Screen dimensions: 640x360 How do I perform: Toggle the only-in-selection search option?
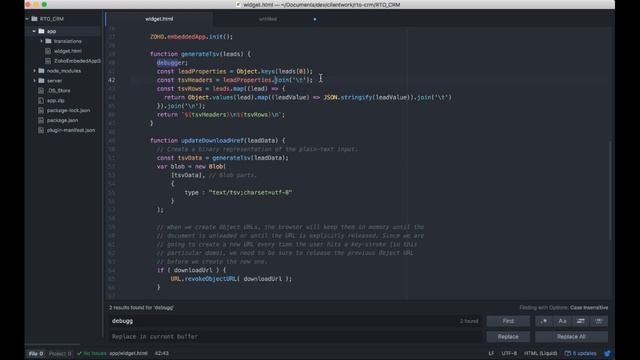(x=580, y=321)
